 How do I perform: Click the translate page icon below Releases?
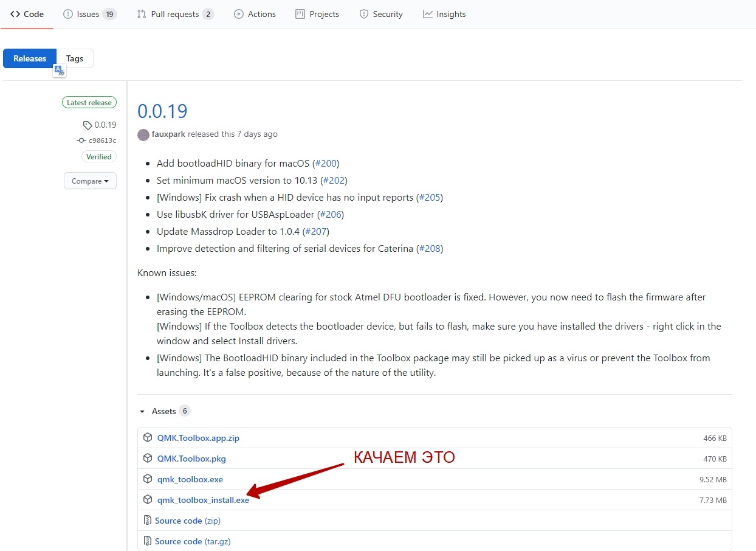(x=59, y=71)
